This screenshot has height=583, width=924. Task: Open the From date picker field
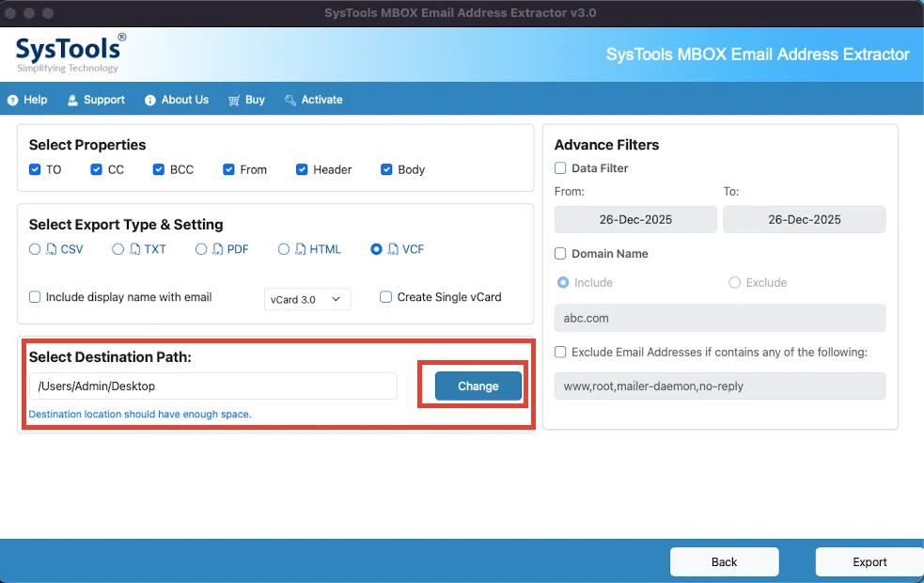tap(635, 219)
